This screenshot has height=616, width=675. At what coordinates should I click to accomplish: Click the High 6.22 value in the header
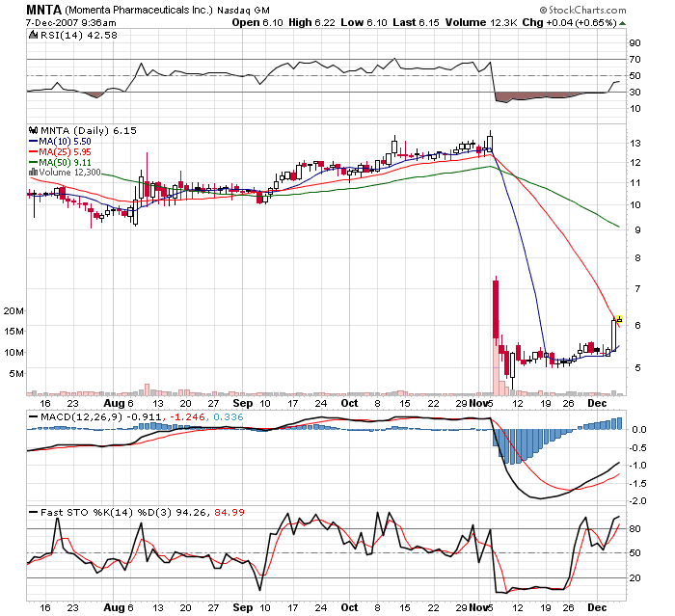(x=311, y=22)
